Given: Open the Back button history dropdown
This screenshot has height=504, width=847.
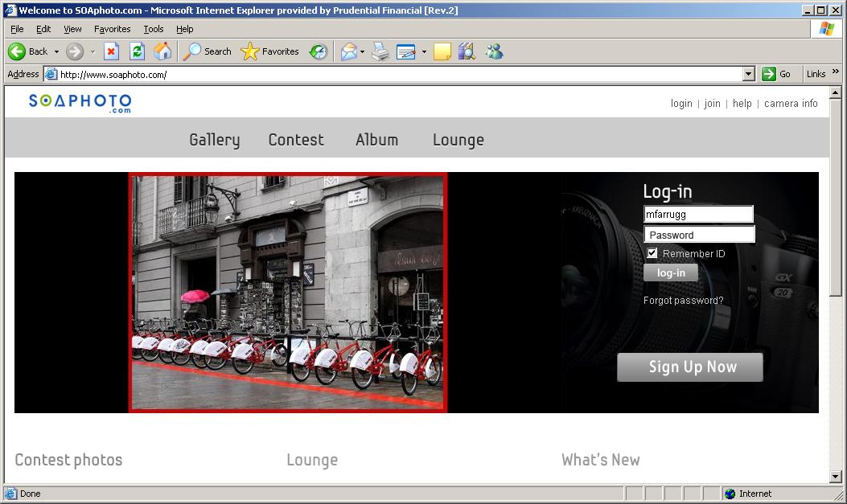Looking at the screenshot, I should [56, 51].
